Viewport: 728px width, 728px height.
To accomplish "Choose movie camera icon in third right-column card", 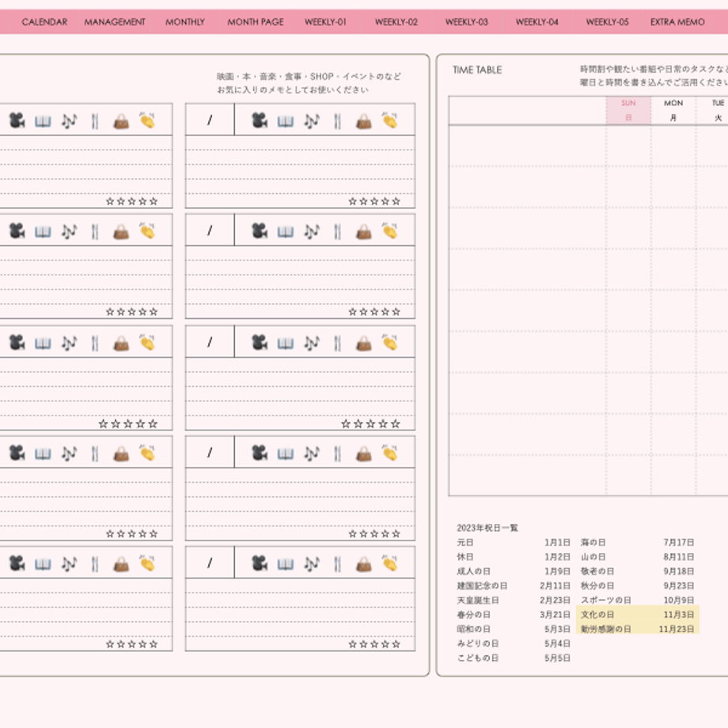I will pos(260,343).
